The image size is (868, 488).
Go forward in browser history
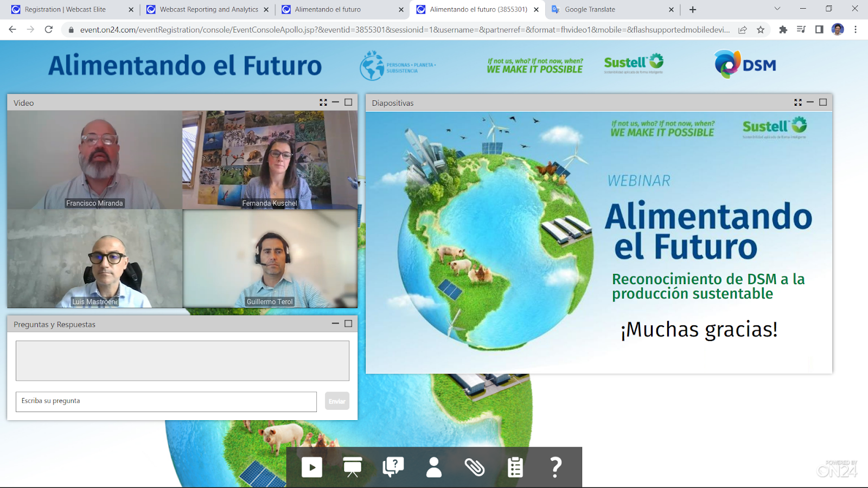30,30
